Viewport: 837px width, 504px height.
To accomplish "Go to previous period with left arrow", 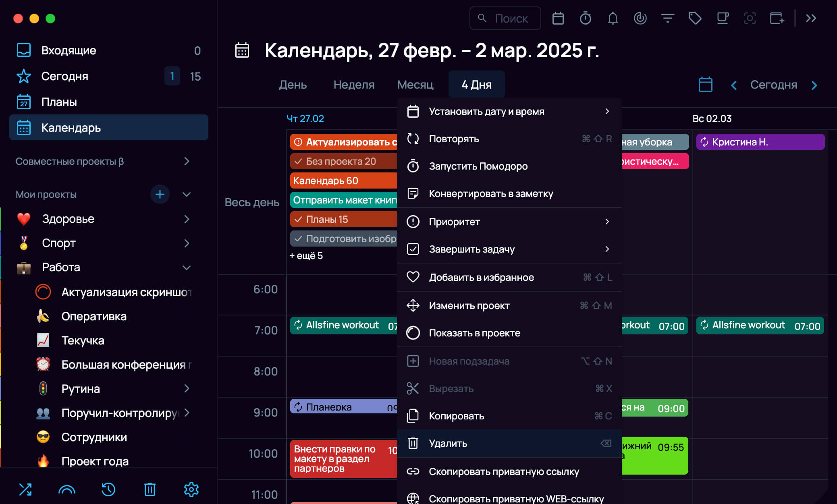I will [x=734, y=85].
